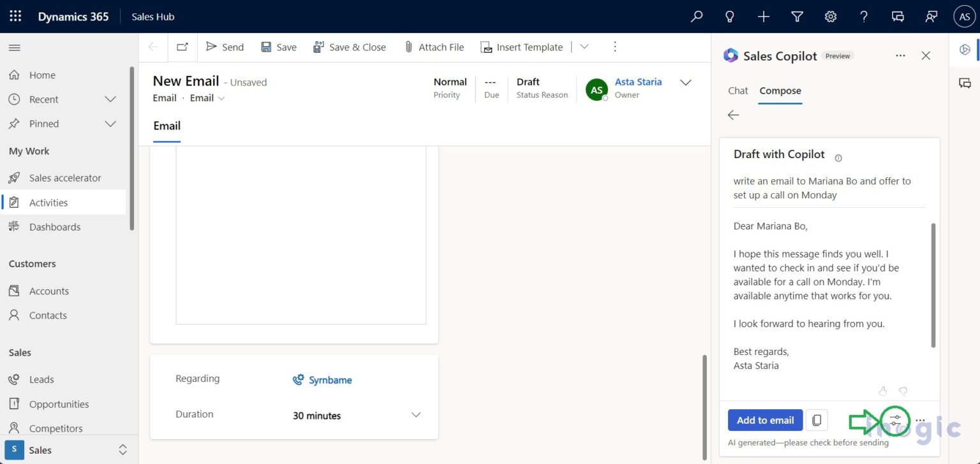
Task: Open the quick create plus icon
Action: coord(763,16)
